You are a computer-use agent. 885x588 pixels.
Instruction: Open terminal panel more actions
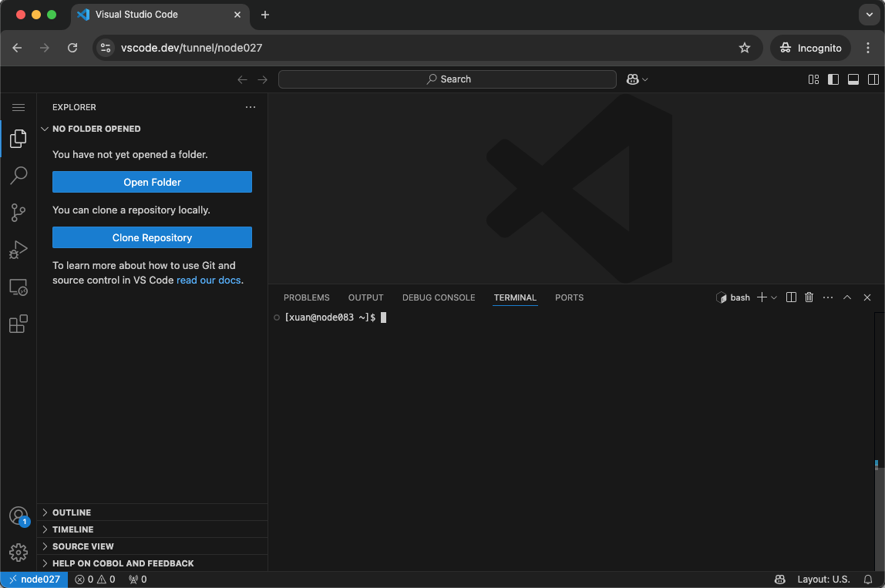[827, 297]
